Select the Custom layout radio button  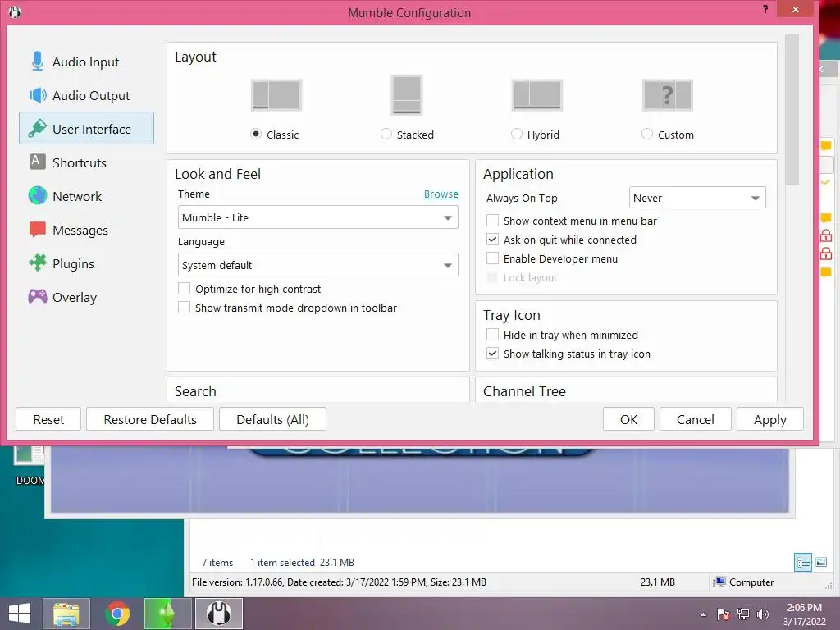(x=647, y=134)
